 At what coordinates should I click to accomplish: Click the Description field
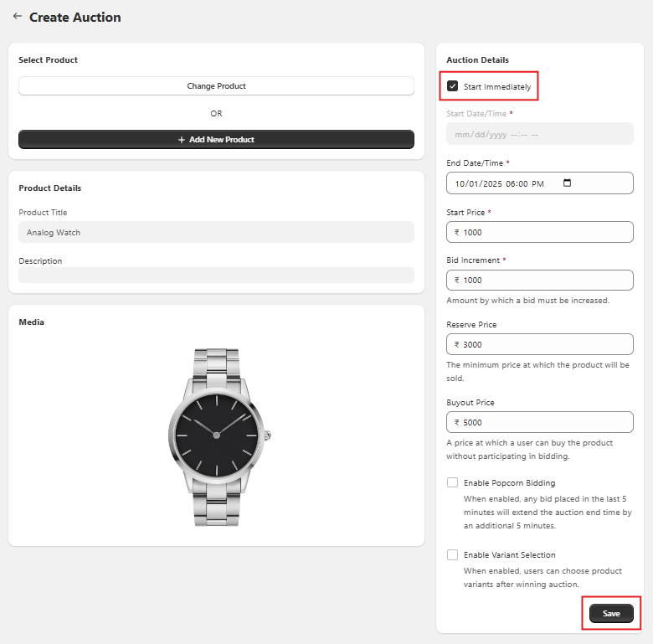(x=216, y=275)
